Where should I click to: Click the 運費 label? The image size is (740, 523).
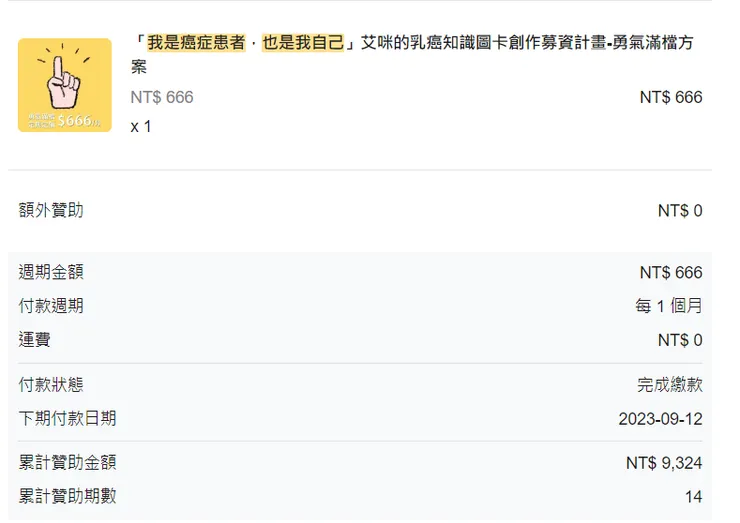coord(34,340)
